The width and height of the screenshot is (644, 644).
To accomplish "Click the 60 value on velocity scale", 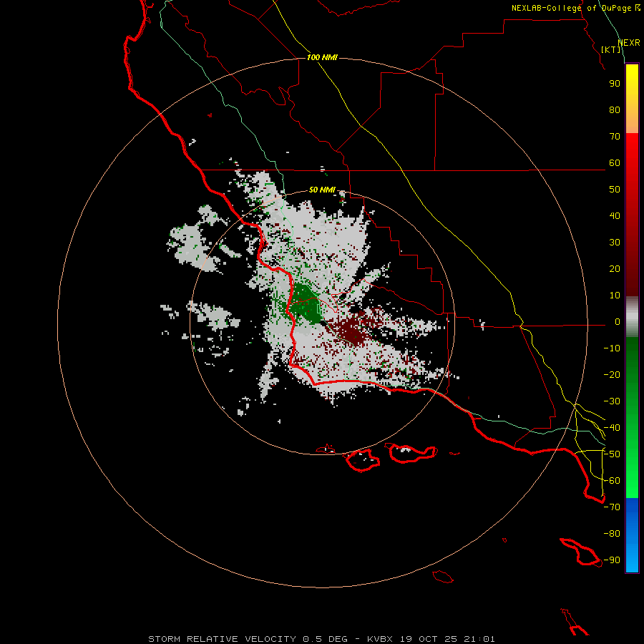I will click(x=615, y=163).
